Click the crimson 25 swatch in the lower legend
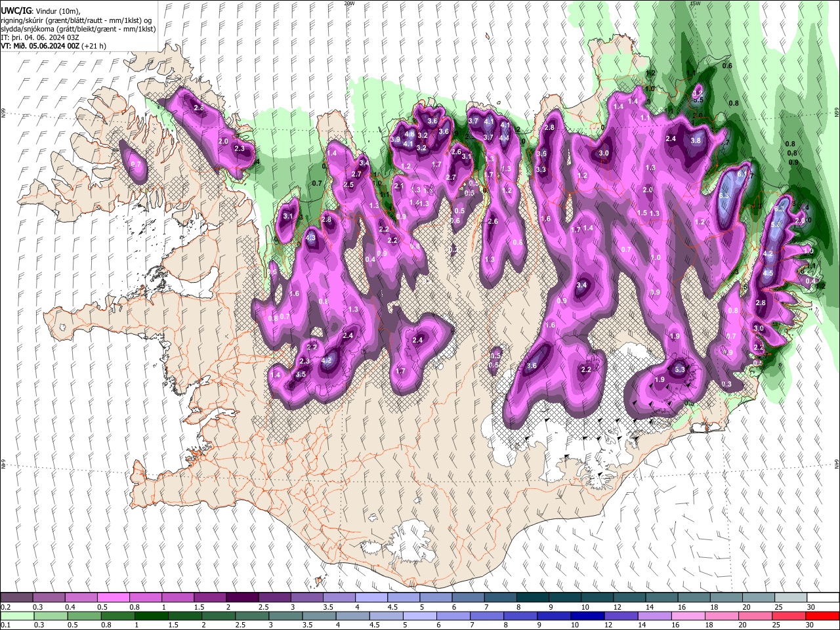Screen dimensions: 840x630 [788, 616]
